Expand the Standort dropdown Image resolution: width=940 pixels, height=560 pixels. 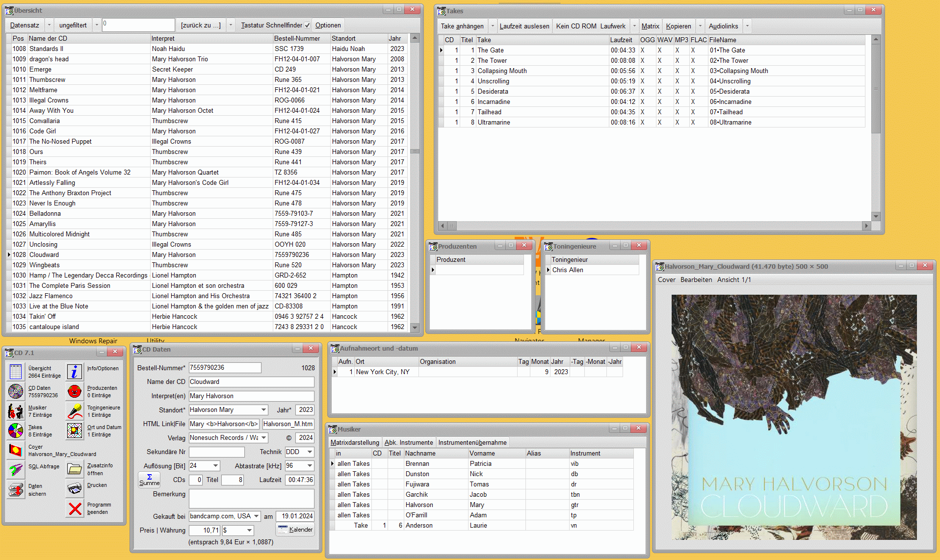263,410
